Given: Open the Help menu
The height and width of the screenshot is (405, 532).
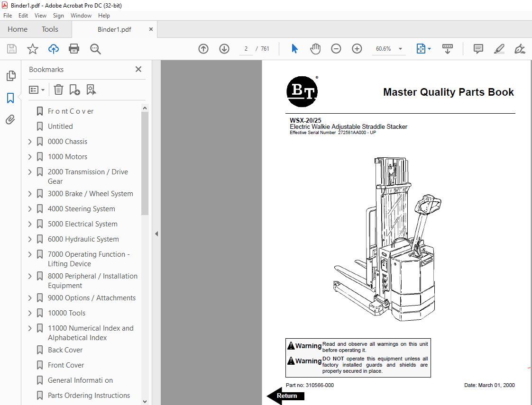Looking at the screenshot, I should click(104, 16).
